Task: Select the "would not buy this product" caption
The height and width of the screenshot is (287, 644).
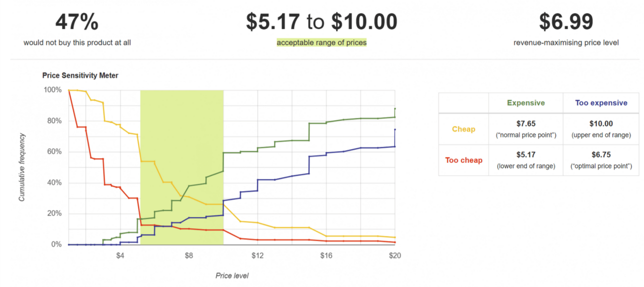Action: tap(77, 42)
